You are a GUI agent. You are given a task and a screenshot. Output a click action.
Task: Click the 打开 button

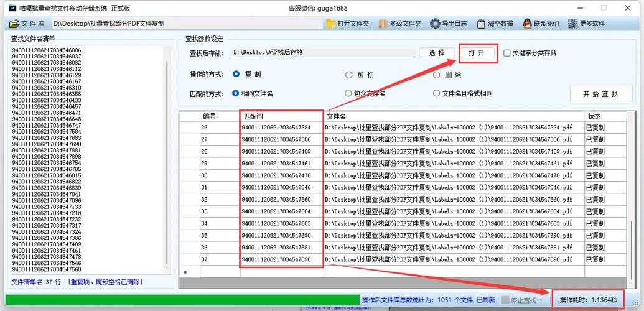(x=477, y=53)
